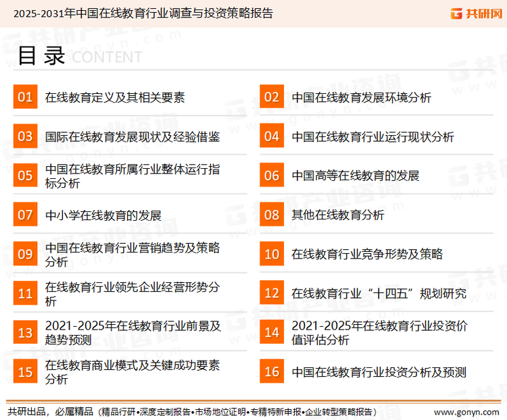Screen dimensions: 507x420
Task: Select chapter 2021-2025年在线教育行业投资价值评估分析
Action: coord(380,332)
